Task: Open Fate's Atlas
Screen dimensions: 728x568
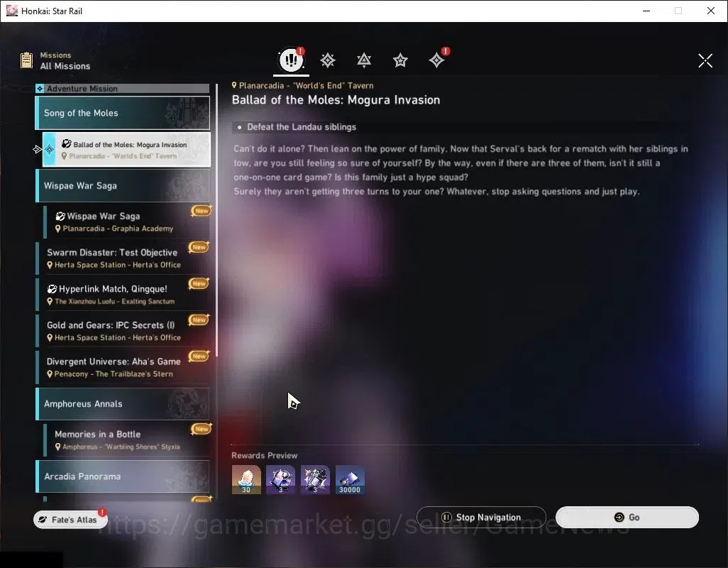Action: click(70, 519)
